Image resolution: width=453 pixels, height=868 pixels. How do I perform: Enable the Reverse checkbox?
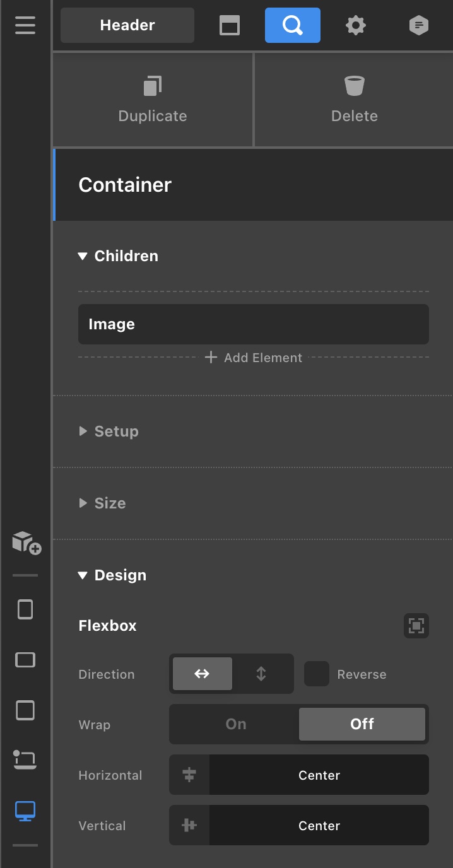[x=317, y=674]
